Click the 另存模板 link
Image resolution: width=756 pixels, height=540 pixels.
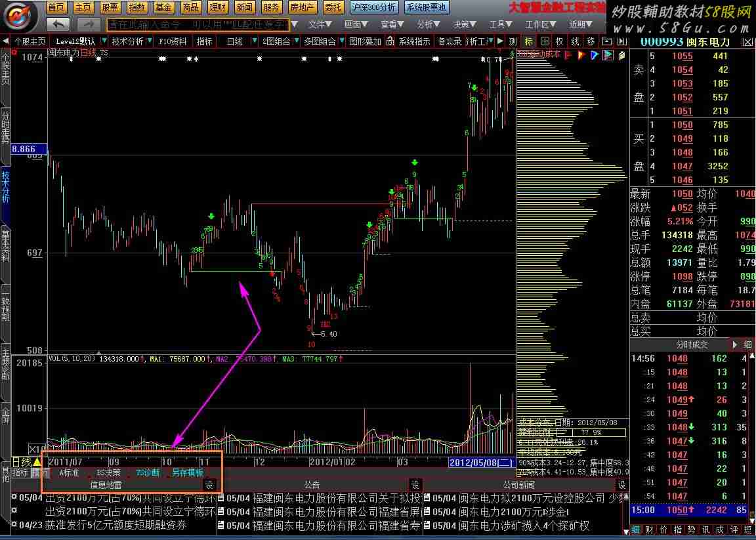(188, 472)
